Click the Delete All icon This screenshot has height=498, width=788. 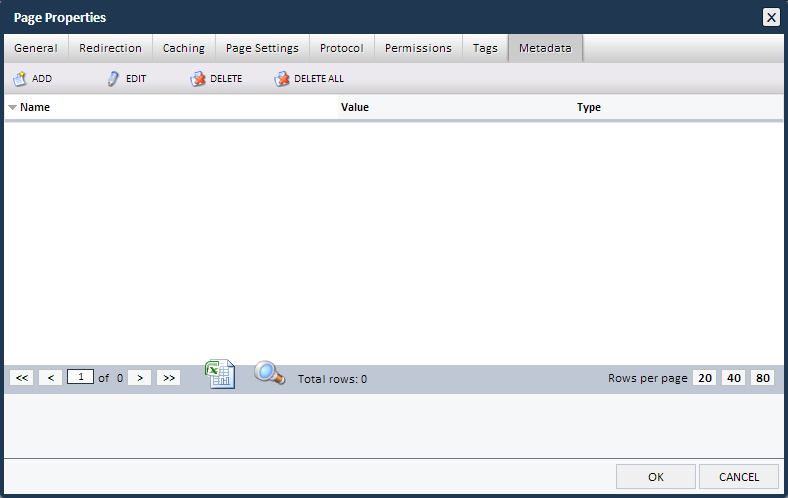tap(282, 78)
